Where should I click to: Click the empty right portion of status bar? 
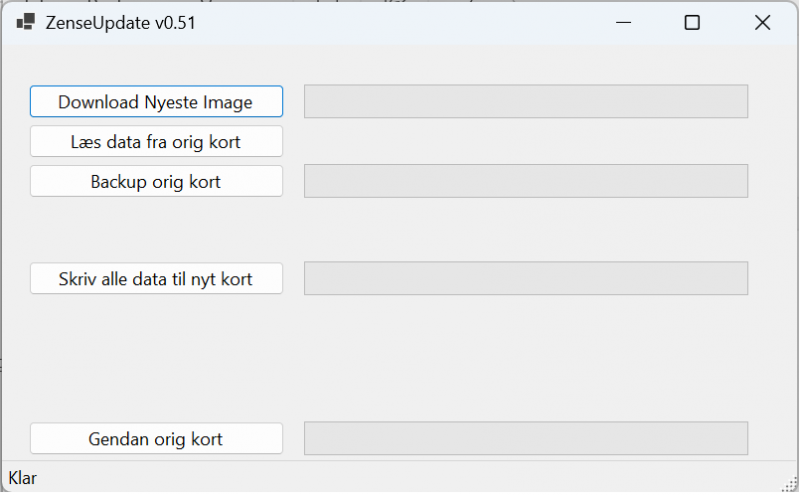click(500, 478)
